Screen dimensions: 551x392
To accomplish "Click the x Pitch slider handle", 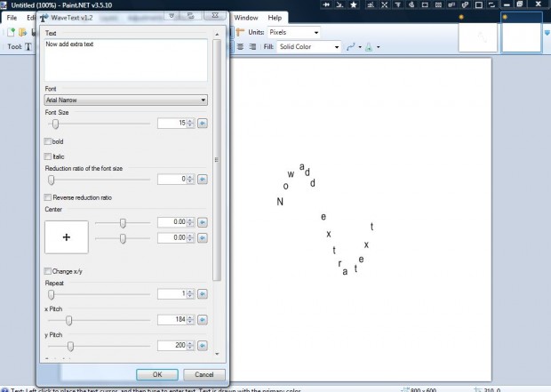I will pos(69,320).
